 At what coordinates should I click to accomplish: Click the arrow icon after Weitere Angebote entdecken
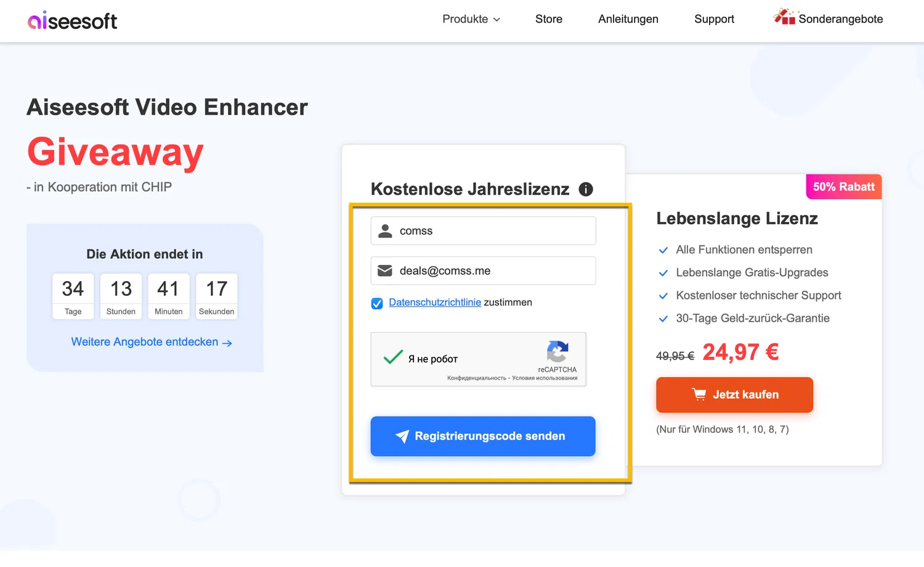click(x=227, y=343)
